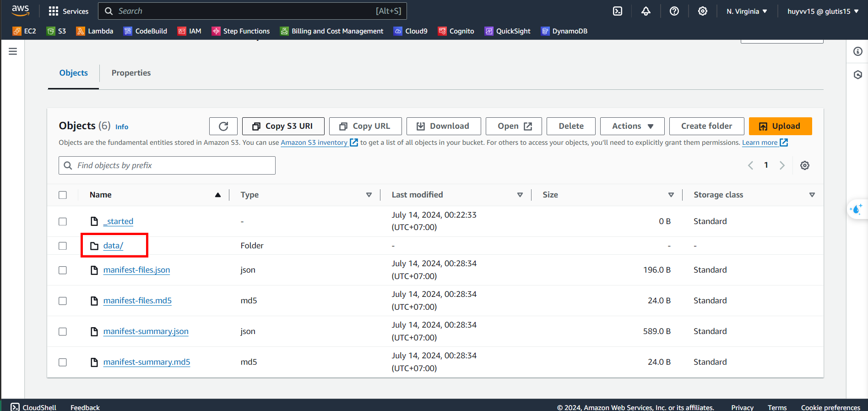
Task: Open the N. Virginia region selector
Action: pos(747,11)
